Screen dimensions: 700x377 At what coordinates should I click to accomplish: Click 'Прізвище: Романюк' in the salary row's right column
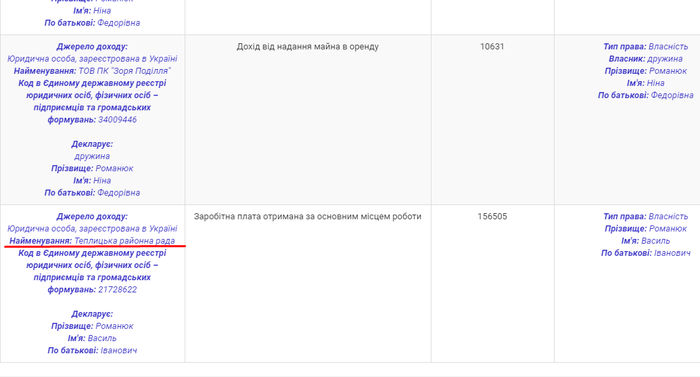[646, 229]
